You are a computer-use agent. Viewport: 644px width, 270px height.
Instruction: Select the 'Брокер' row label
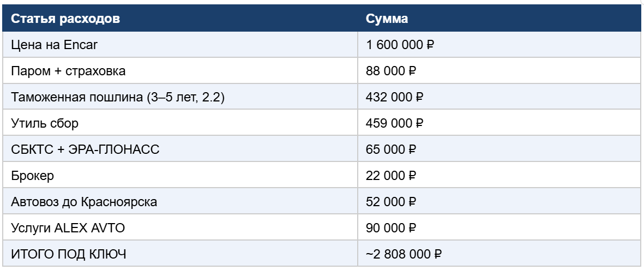pyautogui.click(x=33, y=176)
